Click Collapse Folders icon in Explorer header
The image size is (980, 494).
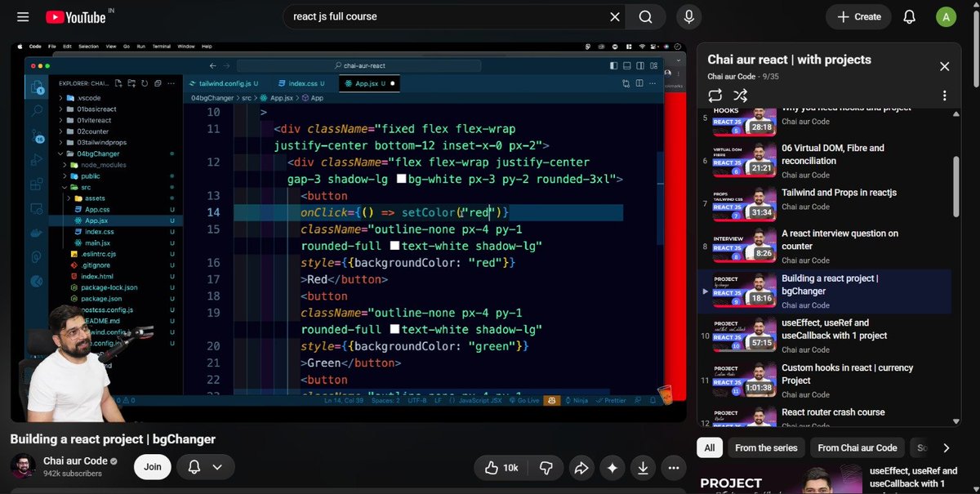157,82
